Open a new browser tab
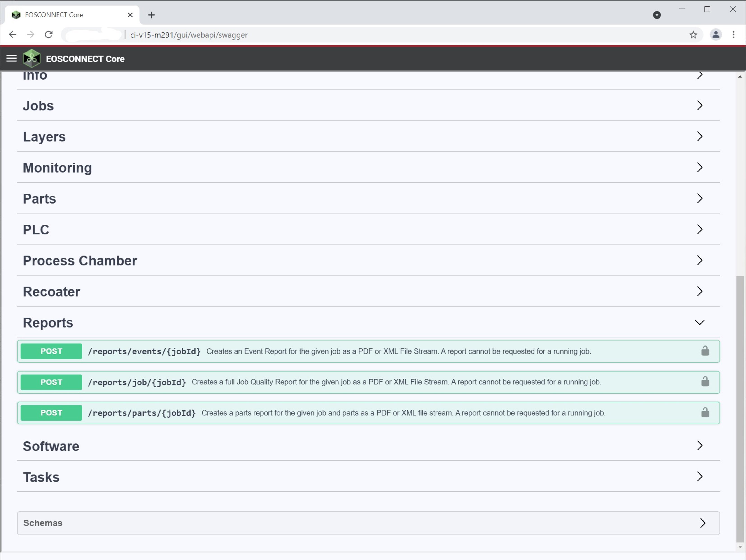This screenshot has width=746, height=560. click(x=152, y=15)
